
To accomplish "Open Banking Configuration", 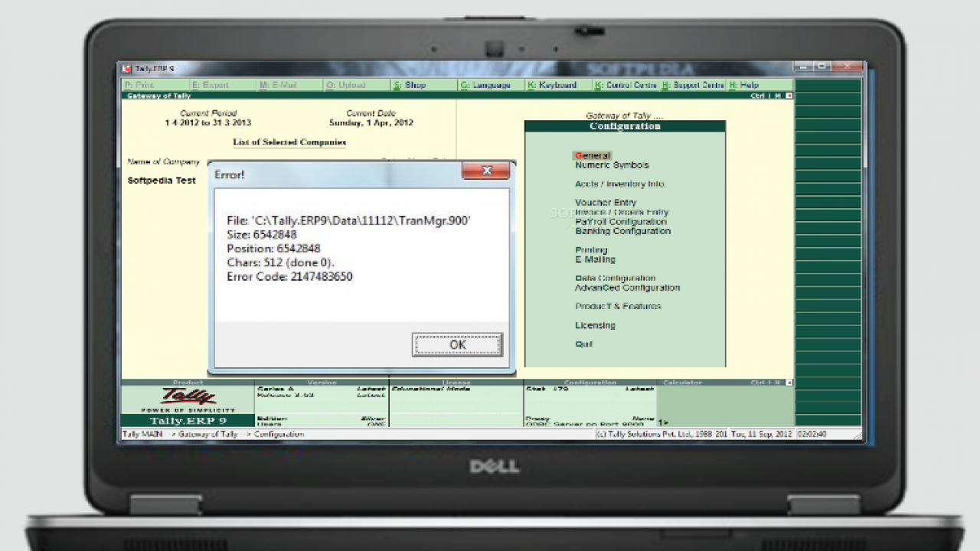I will [x=622, y=230].
